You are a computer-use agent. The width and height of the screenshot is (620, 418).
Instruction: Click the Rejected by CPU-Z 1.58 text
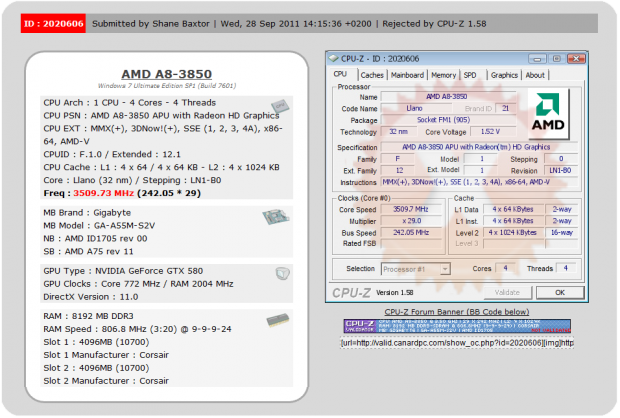(434, 24)
